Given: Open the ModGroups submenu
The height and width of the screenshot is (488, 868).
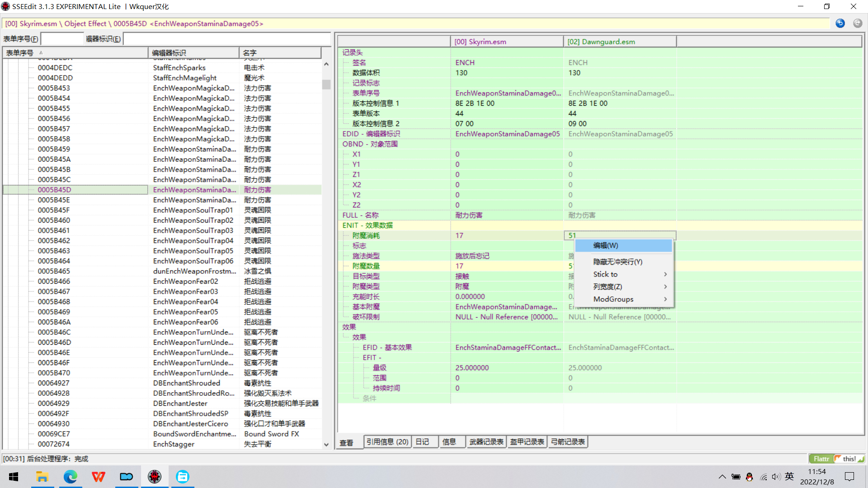Looking at the screenshot, I should 623,299.
